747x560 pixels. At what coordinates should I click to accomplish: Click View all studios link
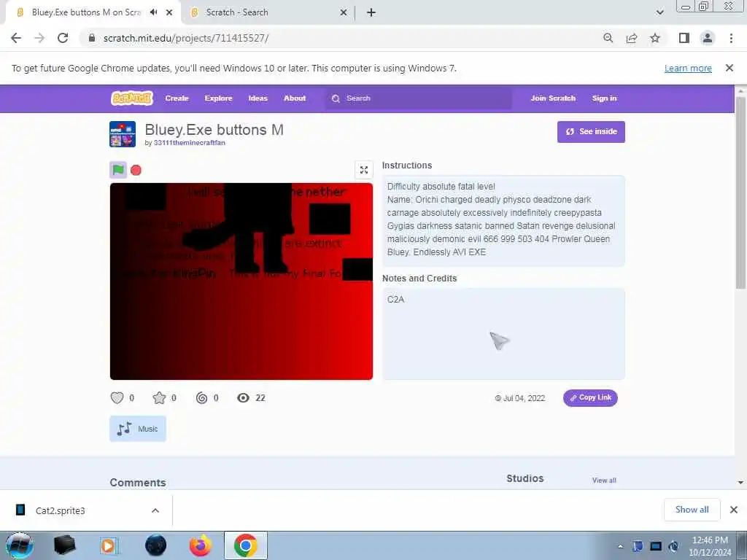pos(604,481)
